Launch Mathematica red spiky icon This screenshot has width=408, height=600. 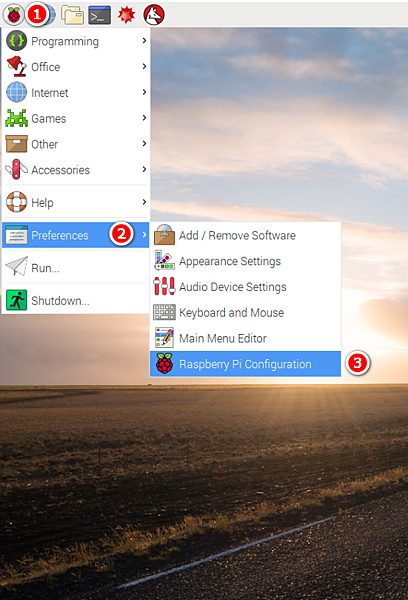[126, 15]
